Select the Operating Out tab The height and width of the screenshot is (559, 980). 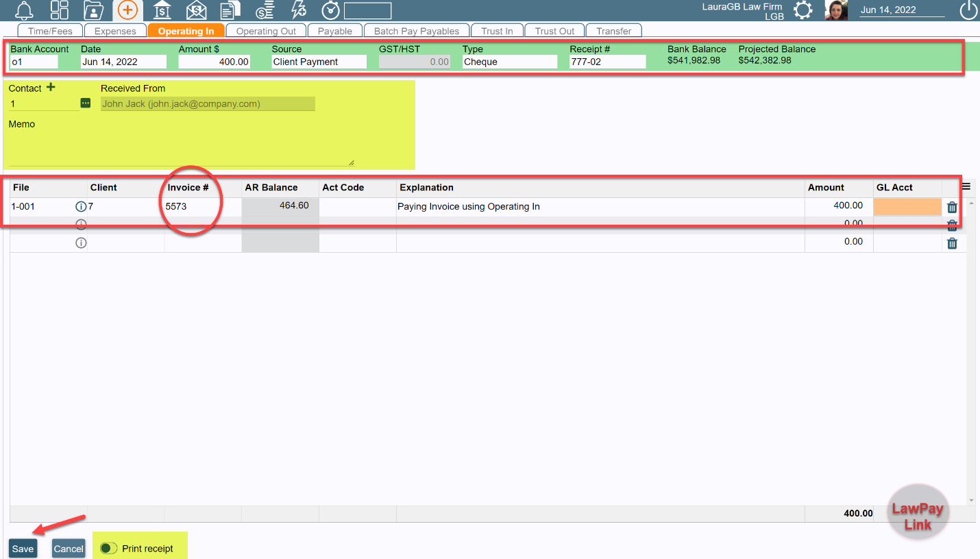pyautogui.click(x=266, y=30)
